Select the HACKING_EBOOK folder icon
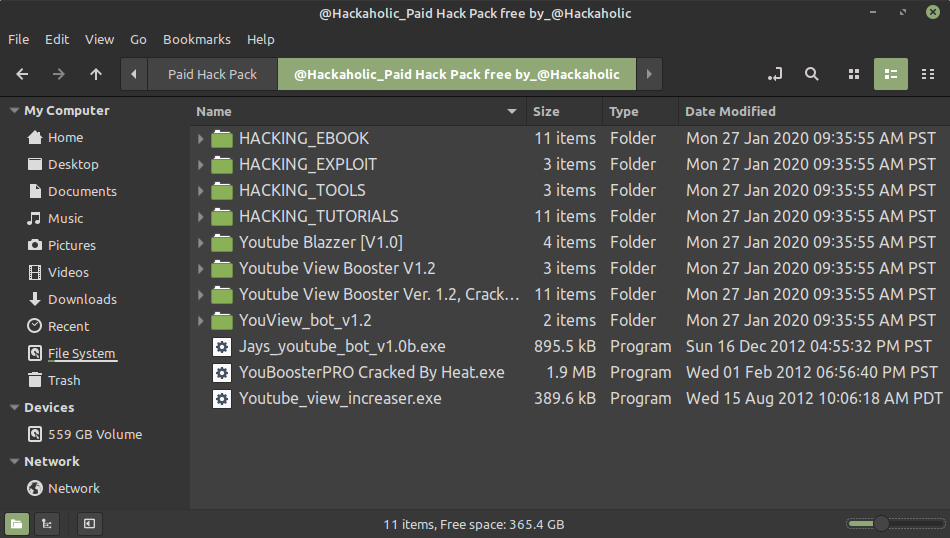This screenshot has width=950, height=538. 222,139
